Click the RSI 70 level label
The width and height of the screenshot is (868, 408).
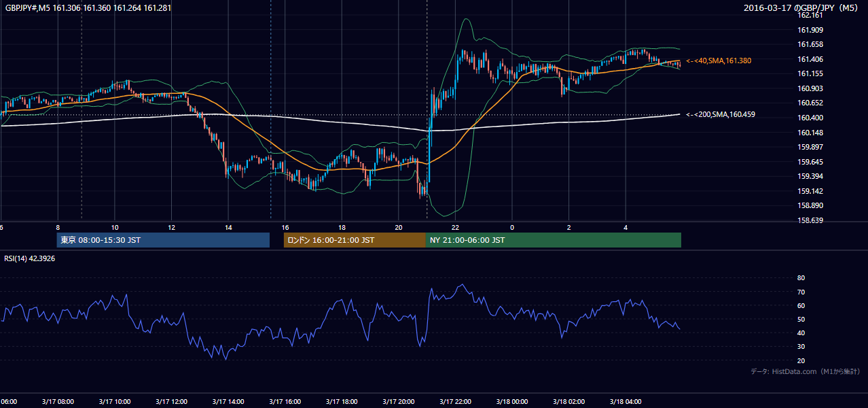(x=801, y=292)
